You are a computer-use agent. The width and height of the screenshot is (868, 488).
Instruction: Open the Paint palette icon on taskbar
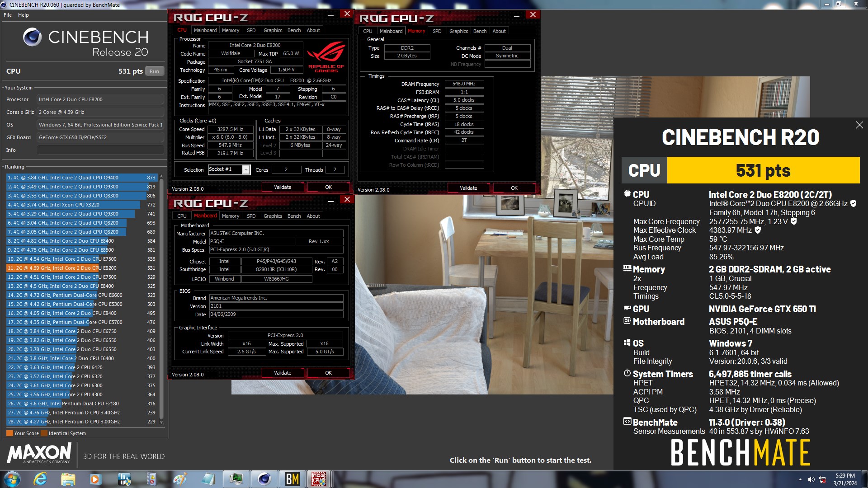tap(179, 479)
